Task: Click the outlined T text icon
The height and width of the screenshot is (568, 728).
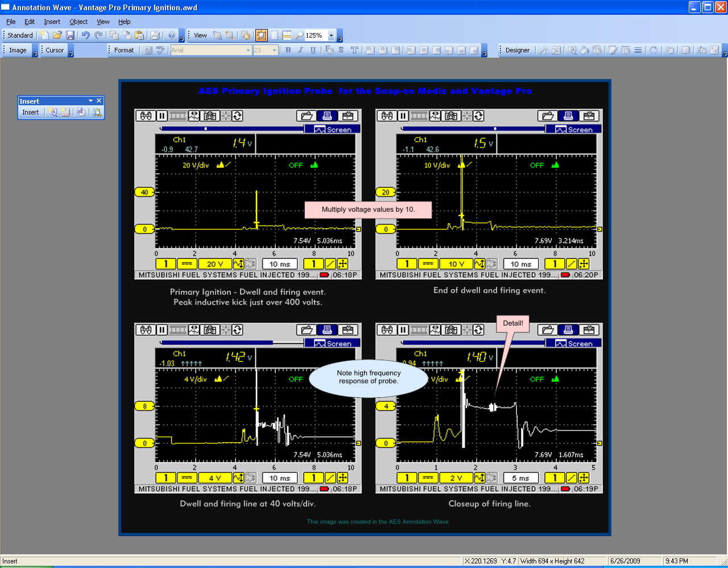Action: [x=354, y=50]
